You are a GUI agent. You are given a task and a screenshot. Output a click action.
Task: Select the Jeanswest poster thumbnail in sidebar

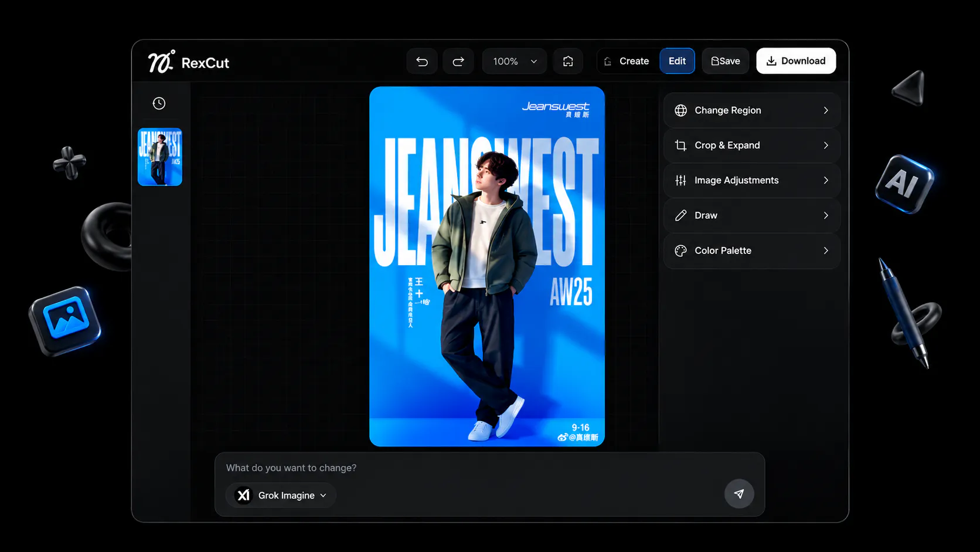[x=160, y=157]
